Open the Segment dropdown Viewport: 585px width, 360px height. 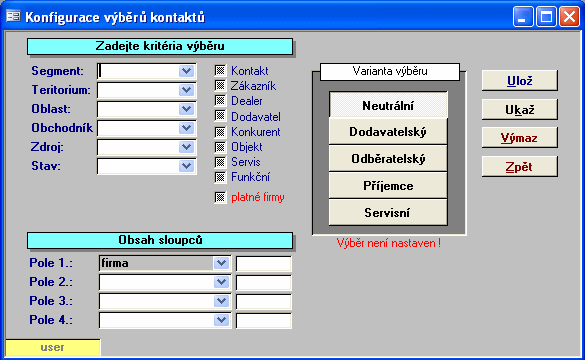186,71
